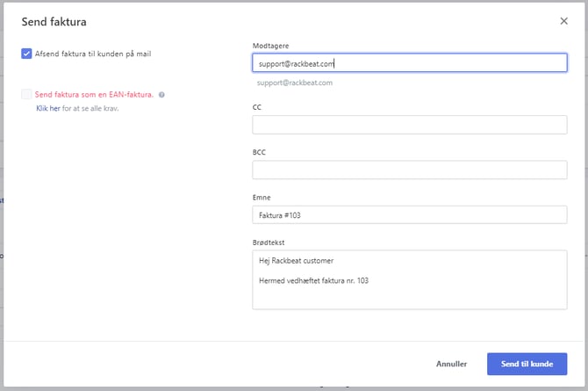This screenshot has width=588, height=391.
Task: Click into the BCC field
Action: (x=410, y=170)
